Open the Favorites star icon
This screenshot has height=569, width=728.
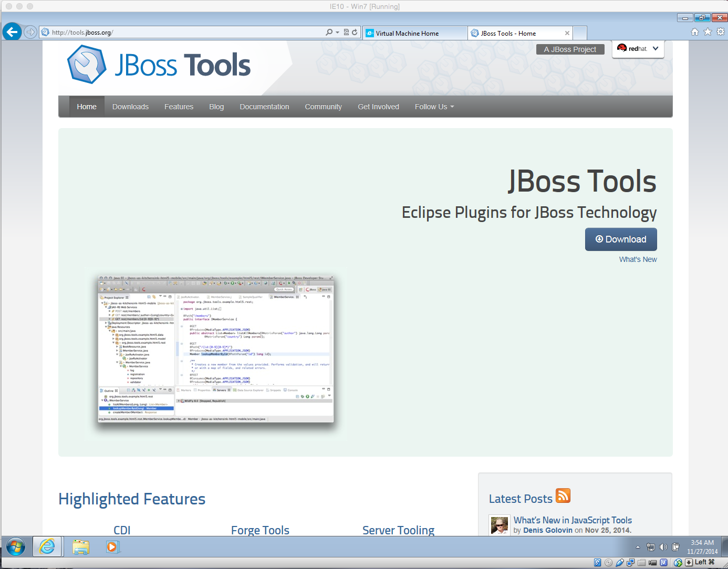pos(708,32)
